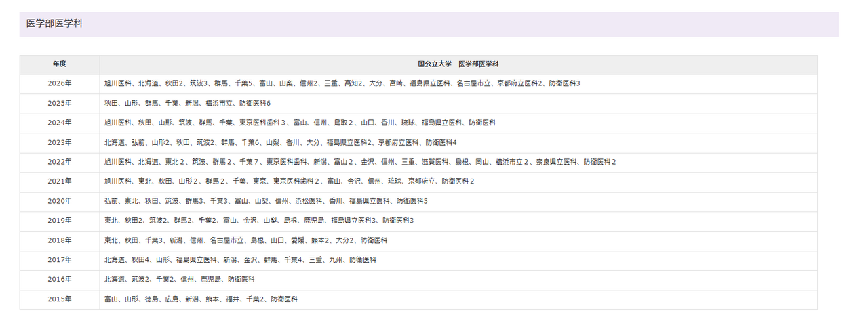The height and width of the screenshot is (323, 868).
Task: Click the 2021年 year cell
Action: (x=60, y=181)
